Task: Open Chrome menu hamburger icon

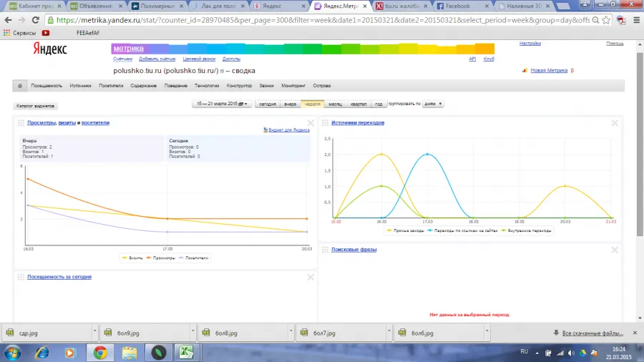Action: pos(636,20)
